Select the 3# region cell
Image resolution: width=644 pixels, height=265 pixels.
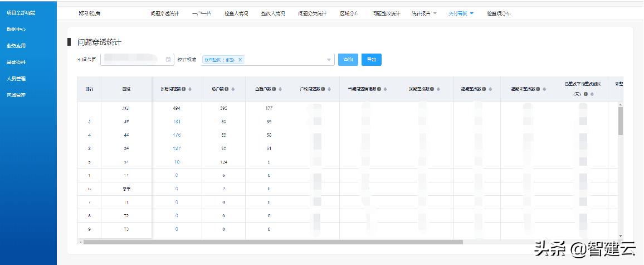(x=126, y=122)
